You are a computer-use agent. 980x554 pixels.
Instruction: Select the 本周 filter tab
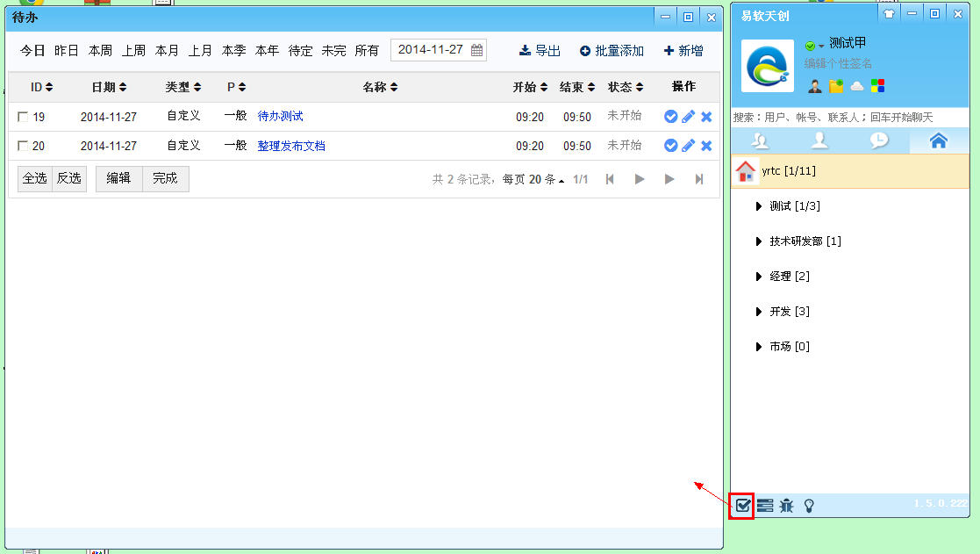click(100, 51)
